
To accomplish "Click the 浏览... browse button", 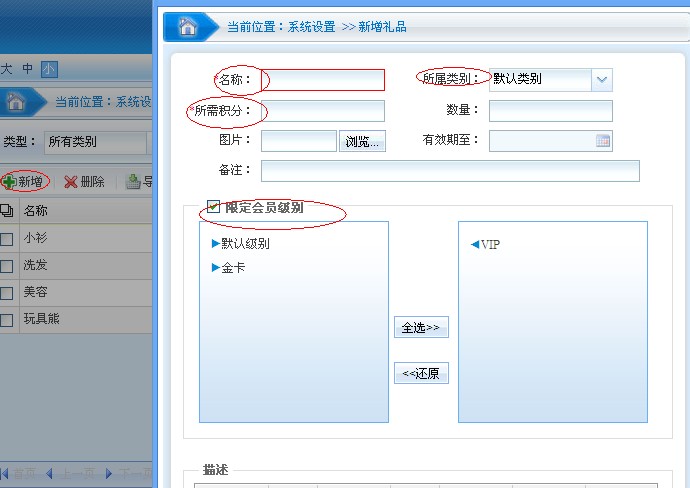I will [362, 141].
